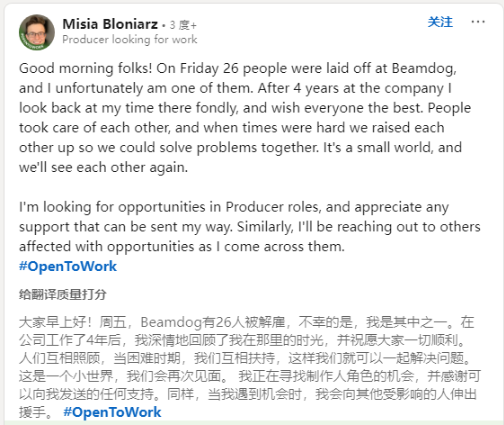Click the 关注 follow button
The width and height of the screenshot is (504, 425).
440,22
